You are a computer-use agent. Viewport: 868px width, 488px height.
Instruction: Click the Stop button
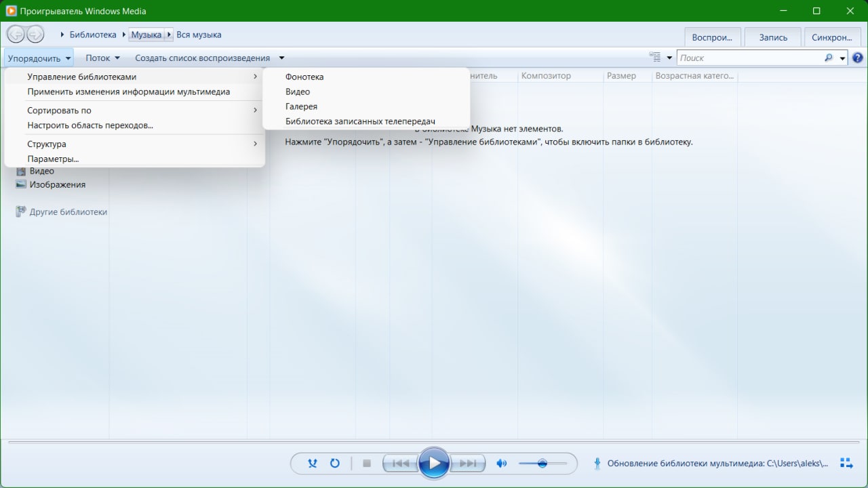click(x=367, y=464)
